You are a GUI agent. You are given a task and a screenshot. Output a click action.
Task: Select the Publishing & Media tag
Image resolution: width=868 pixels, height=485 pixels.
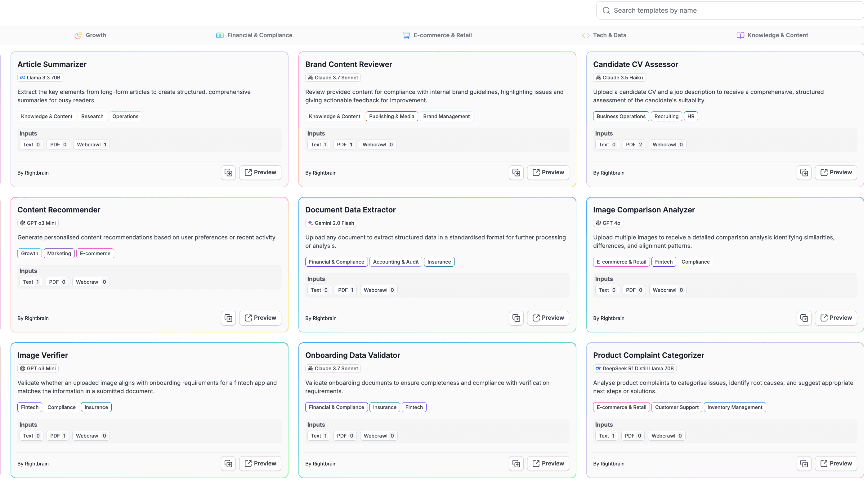pos(391,117)
